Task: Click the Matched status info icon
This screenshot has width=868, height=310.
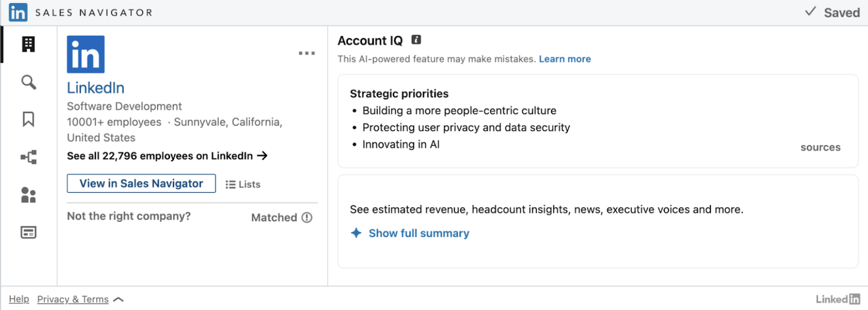Action: coord(307,218)
